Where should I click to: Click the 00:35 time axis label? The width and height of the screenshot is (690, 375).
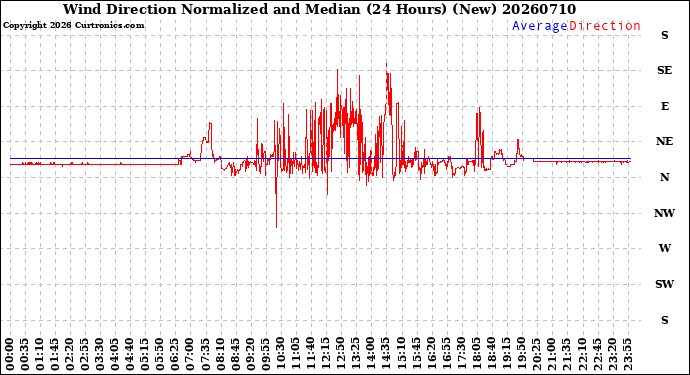click(x=25, y=355)
